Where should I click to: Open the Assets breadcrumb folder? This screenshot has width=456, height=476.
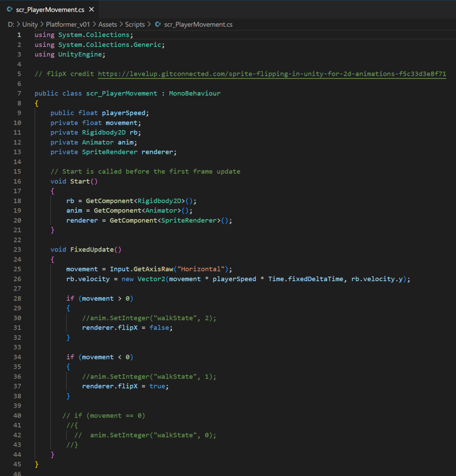click(x=107, y=24)
